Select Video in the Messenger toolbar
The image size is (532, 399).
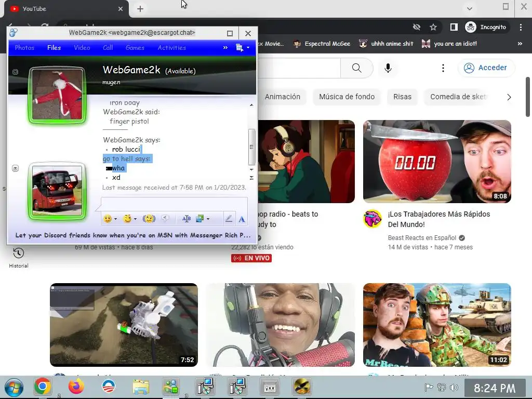(82, 48)
